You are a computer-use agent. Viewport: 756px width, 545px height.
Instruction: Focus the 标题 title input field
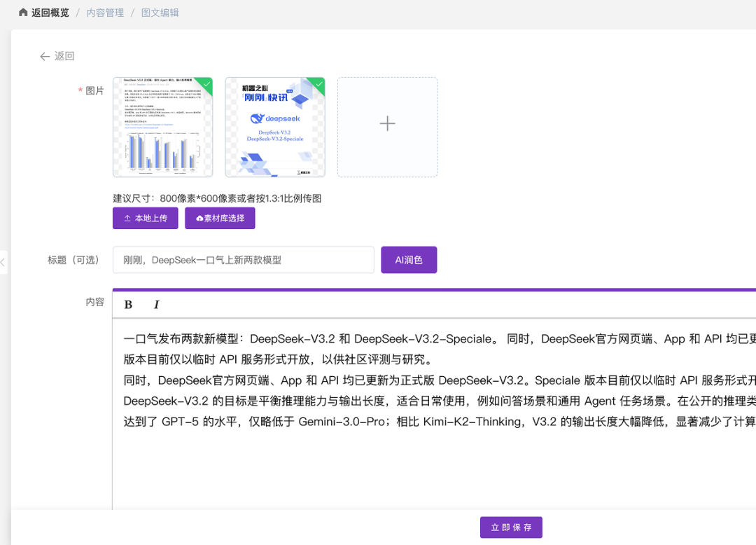243,260
